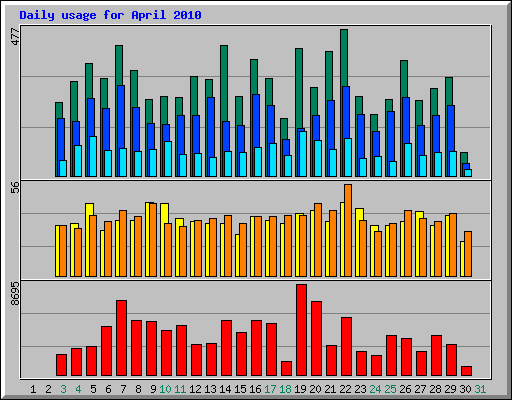Click day label 28 on the axis
This screenshot has width=512, height=400.
click(x=435, y=389)
